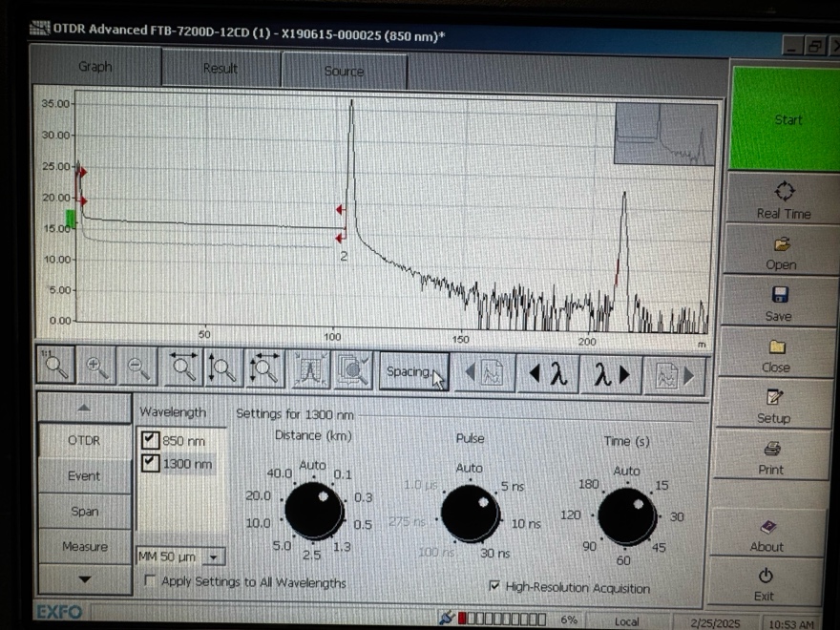Select the Event side tab

[84, 475]
